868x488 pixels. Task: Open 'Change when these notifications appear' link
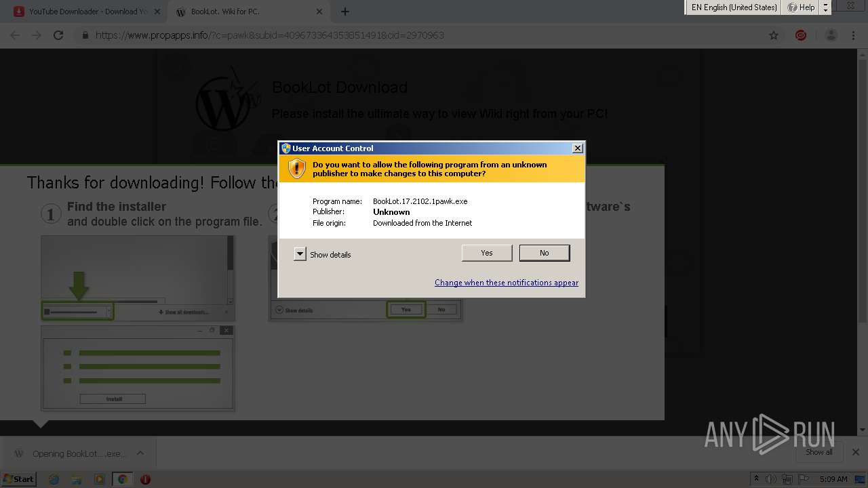(x=507, y=283)
